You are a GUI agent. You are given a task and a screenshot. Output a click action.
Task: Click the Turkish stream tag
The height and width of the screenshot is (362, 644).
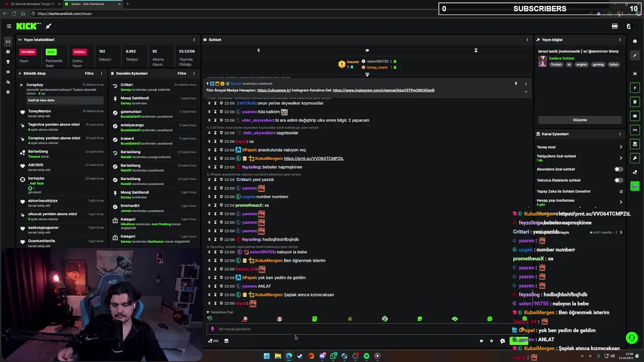556,64
